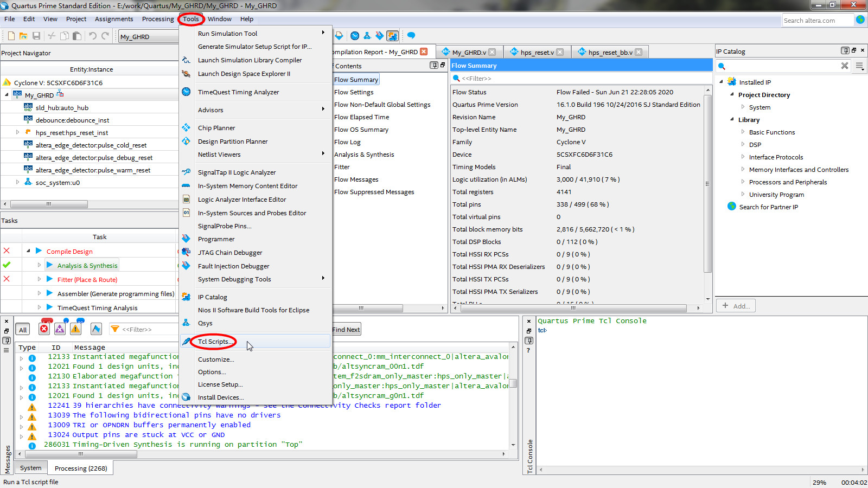Click the New file toolbar icon
Viewport: 868px width, 488px height.
pos(11,36)
